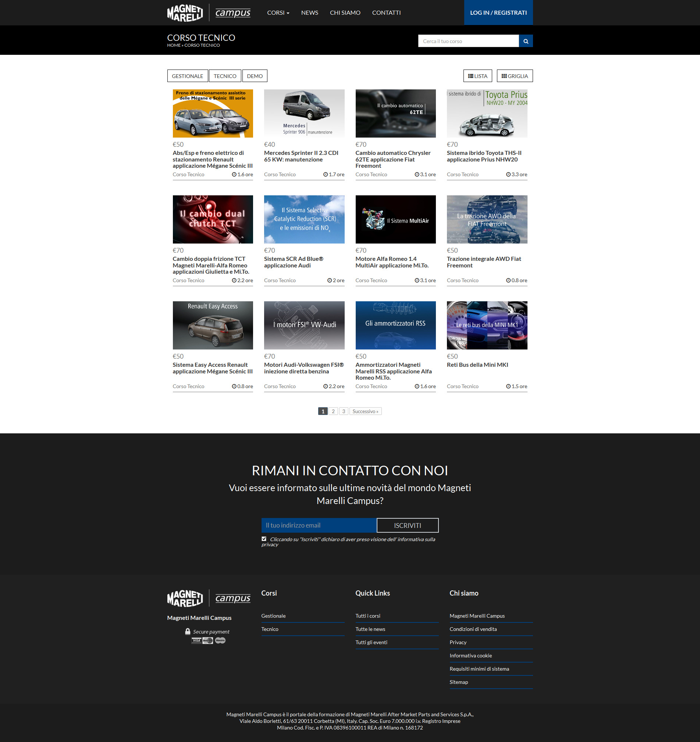Open Informativa cookie link
Viewport: 700px width, 742px height.
click(470, 656)
